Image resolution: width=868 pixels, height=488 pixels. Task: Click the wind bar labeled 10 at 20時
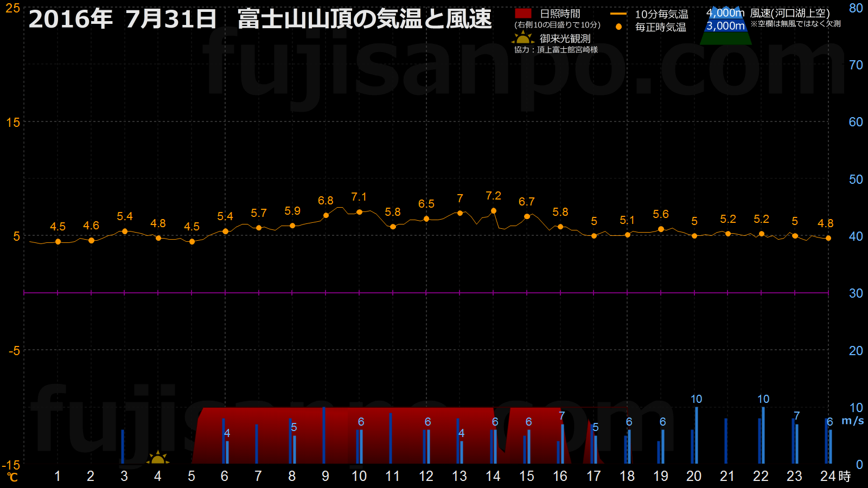[697, 435]
